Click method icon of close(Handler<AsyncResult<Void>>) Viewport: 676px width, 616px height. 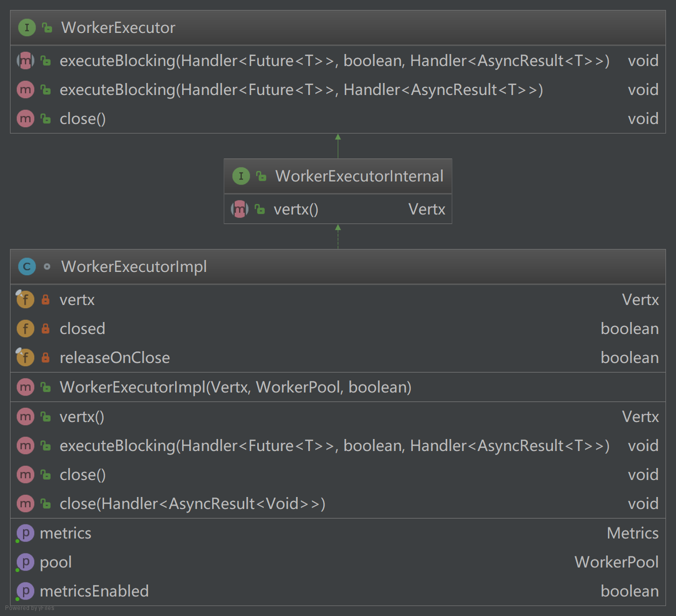pyautogui.click(x=26, y=503)
